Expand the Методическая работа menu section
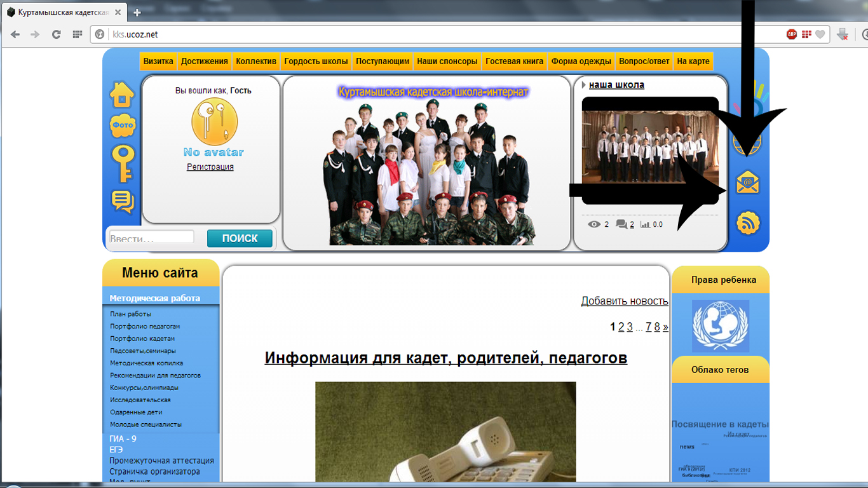This screenshot has width=868, height=488. (x=155, y=298)
